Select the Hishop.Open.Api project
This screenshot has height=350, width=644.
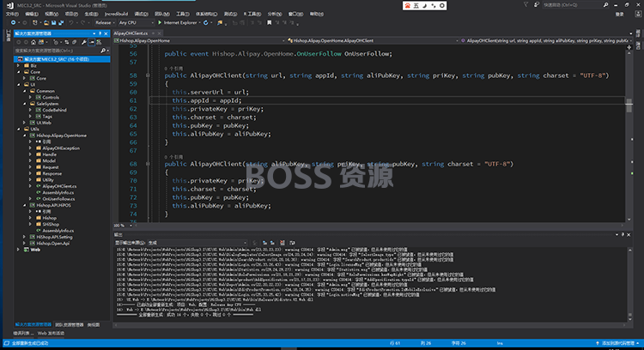(x=53, y=244)
